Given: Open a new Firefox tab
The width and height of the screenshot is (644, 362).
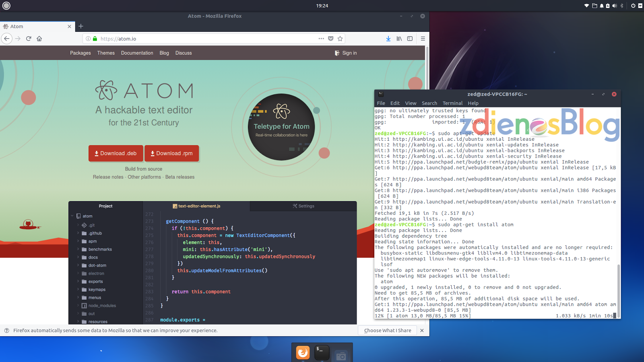Looking at the screenshot, I should [81, 26].
